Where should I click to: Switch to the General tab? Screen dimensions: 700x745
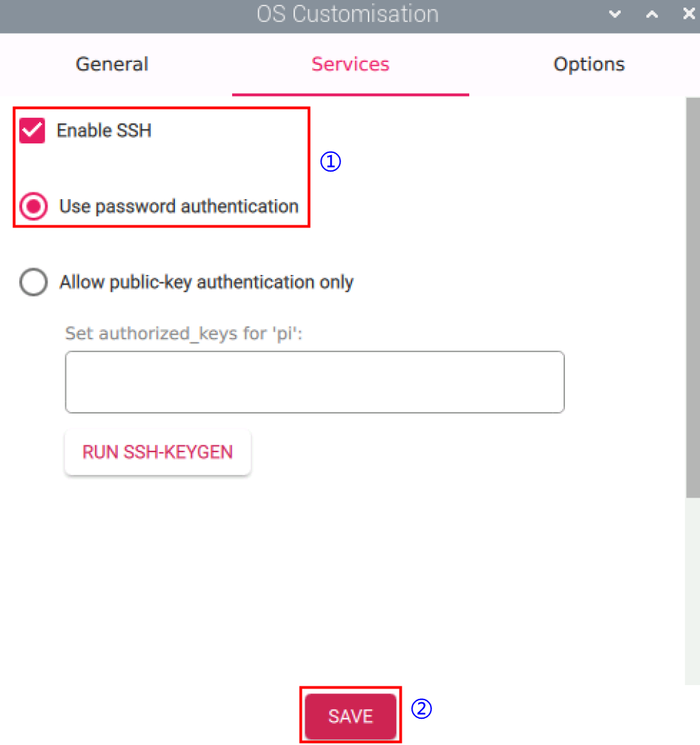(x=112, y=65)
